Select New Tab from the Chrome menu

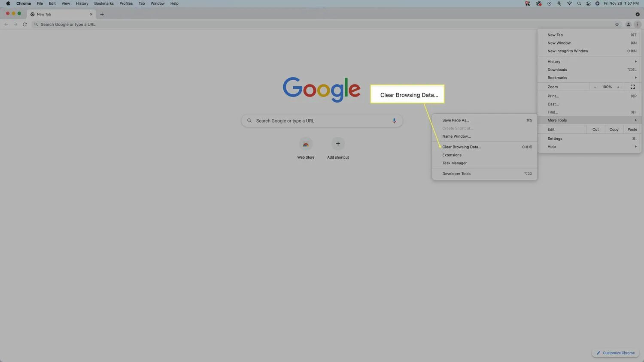tap(589, 35)
